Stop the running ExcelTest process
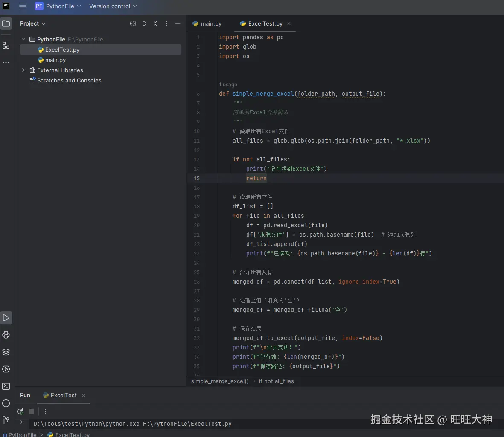Viewport: 504px width, 437px height. point(32,411)
